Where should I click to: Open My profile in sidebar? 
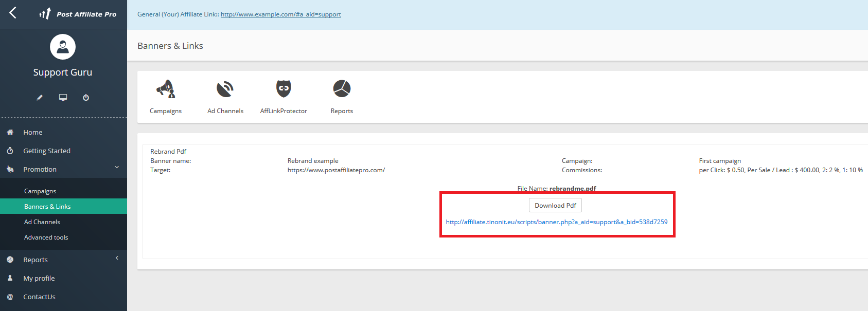pyautogui.click(x=39, y=279)
